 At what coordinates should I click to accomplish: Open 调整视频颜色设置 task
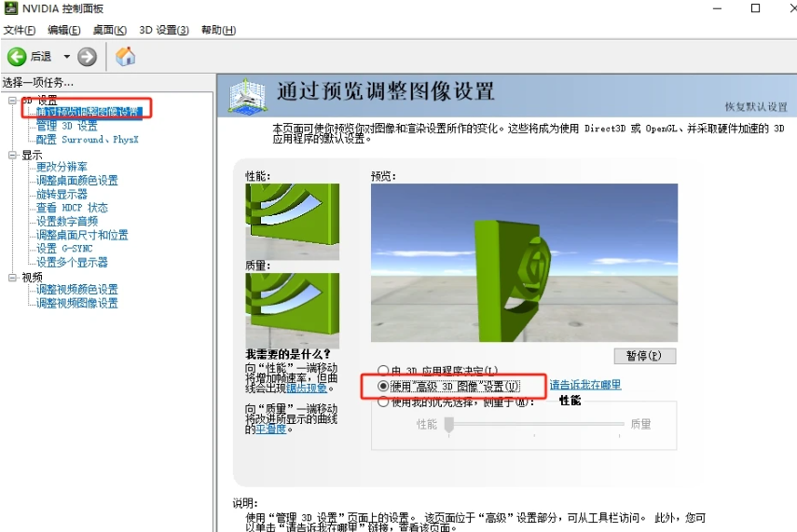point(76,289)
